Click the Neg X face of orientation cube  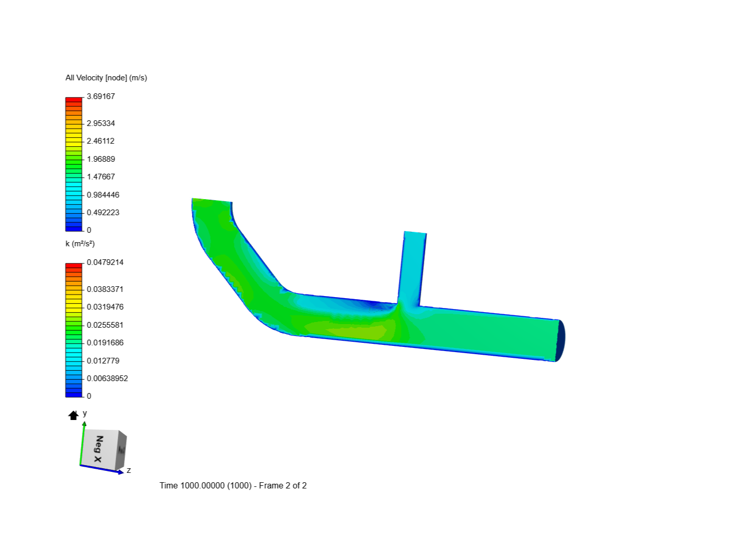click(x=99, y=449)
